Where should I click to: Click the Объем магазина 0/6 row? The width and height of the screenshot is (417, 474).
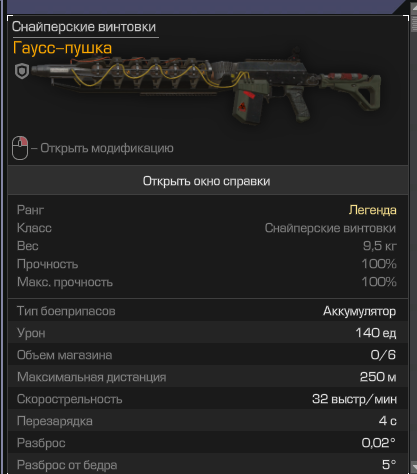tap(208, 355)
